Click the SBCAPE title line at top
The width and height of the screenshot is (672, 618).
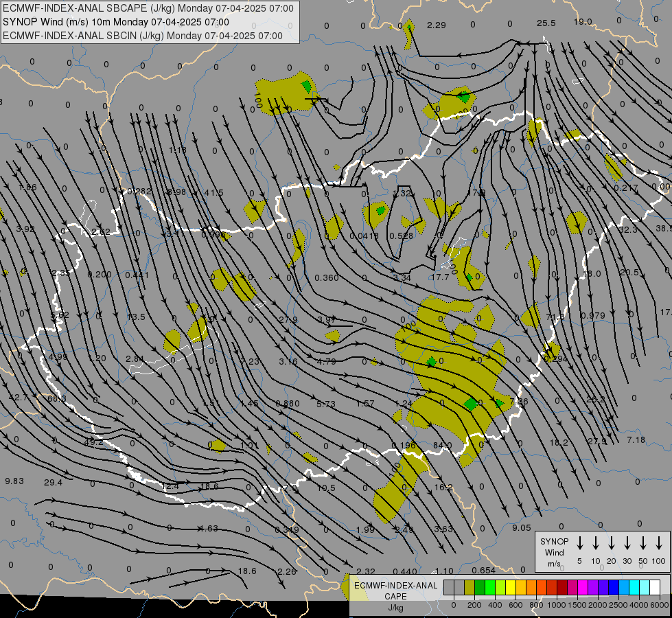coord(148,8)
